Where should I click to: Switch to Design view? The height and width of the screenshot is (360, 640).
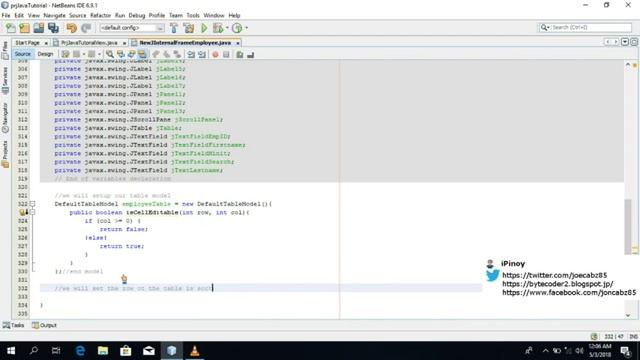coord(45,54)
